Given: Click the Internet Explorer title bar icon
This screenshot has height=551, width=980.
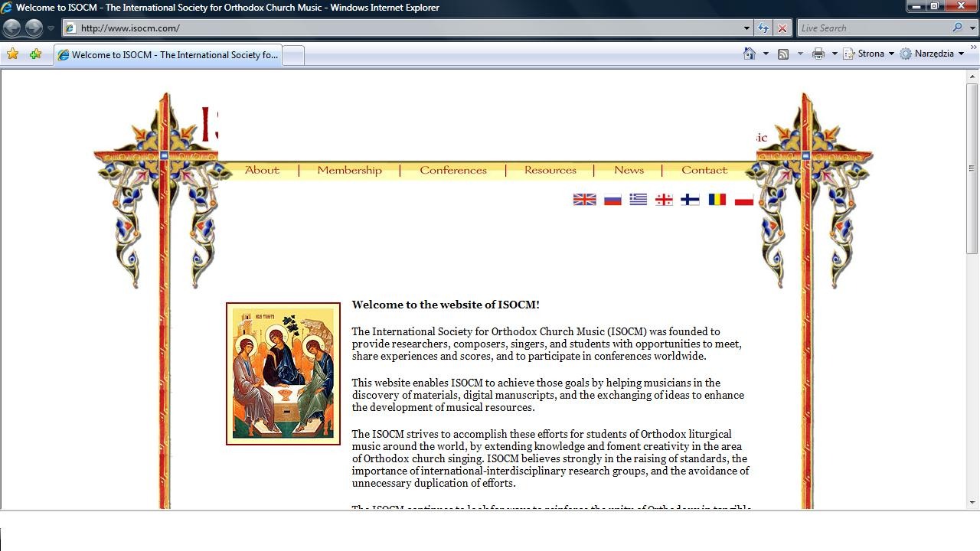Looking at the screenshot, I should 7,8.
